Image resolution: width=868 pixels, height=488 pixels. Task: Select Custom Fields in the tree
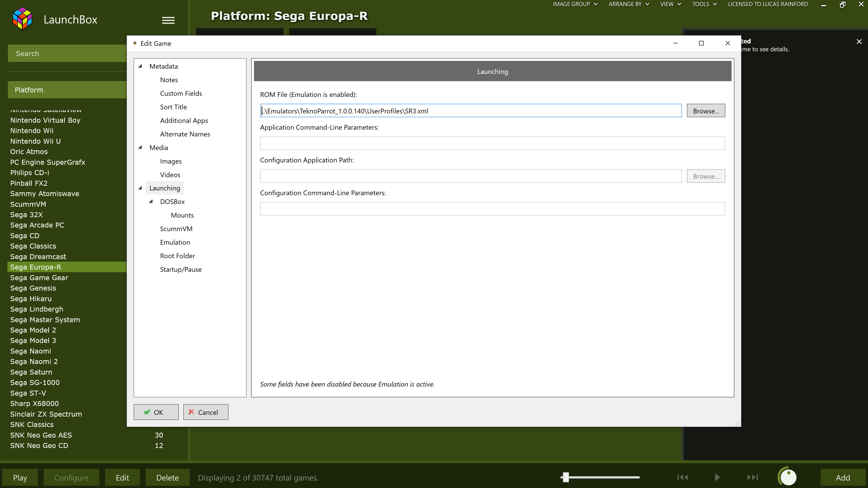181,93
